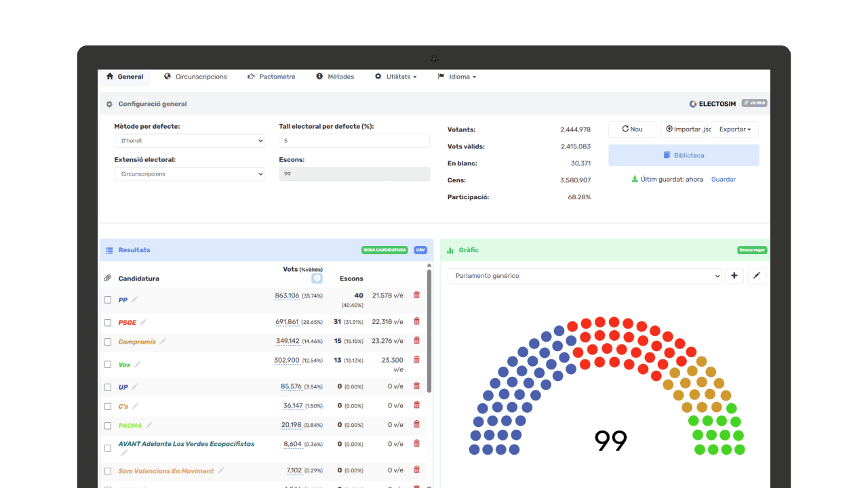
Task: Click the pencil edit button for the chart
Action: pos(757,276)
